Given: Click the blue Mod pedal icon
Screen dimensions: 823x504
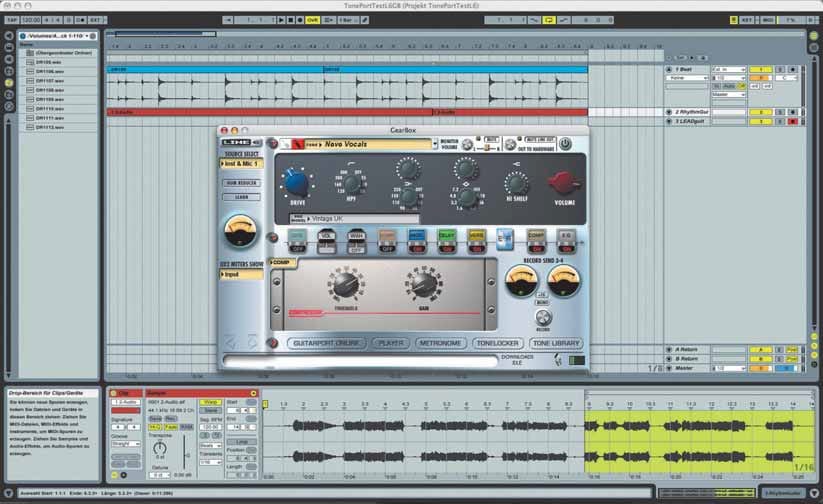Looking at the screenshot, I should tap(417, 242).
